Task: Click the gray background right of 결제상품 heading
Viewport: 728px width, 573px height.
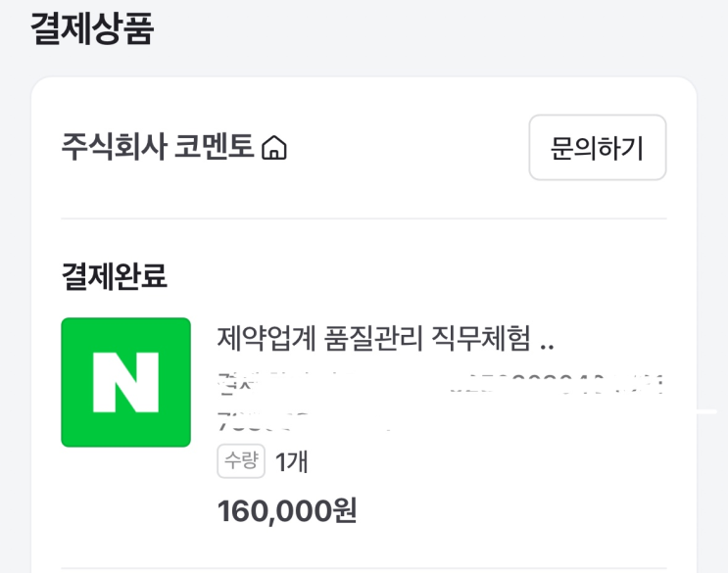Action: (441, 27)
